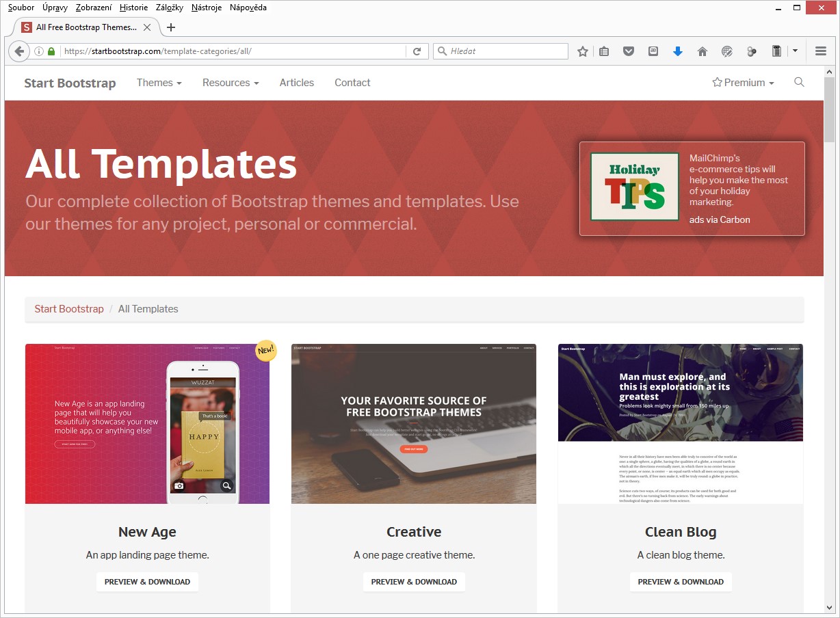The height and width of the screenshot is (618, 840).
Task: Go back with the browser back arrow
Action: pyautogui.click(x=19, y=51)
